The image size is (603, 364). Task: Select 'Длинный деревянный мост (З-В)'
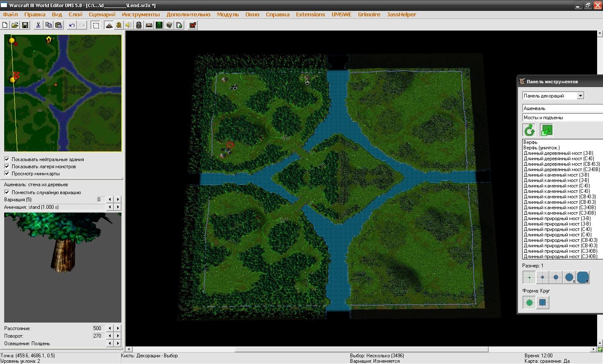click(x=562, y=153)
